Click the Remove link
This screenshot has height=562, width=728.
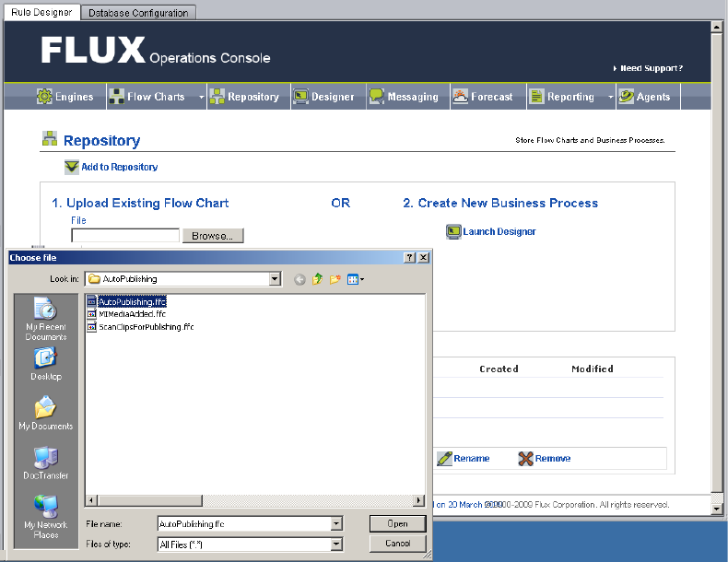[x=553, y=459]
